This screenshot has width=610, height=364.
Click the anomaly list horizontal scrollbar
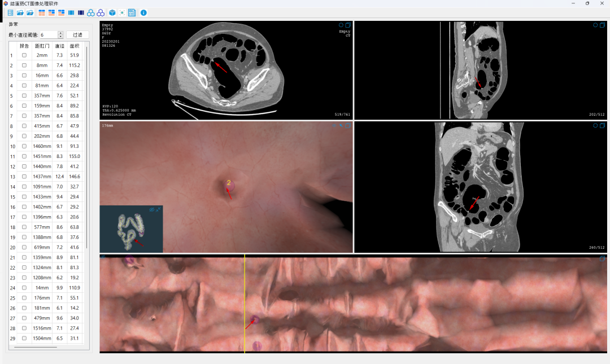(36, 347)
